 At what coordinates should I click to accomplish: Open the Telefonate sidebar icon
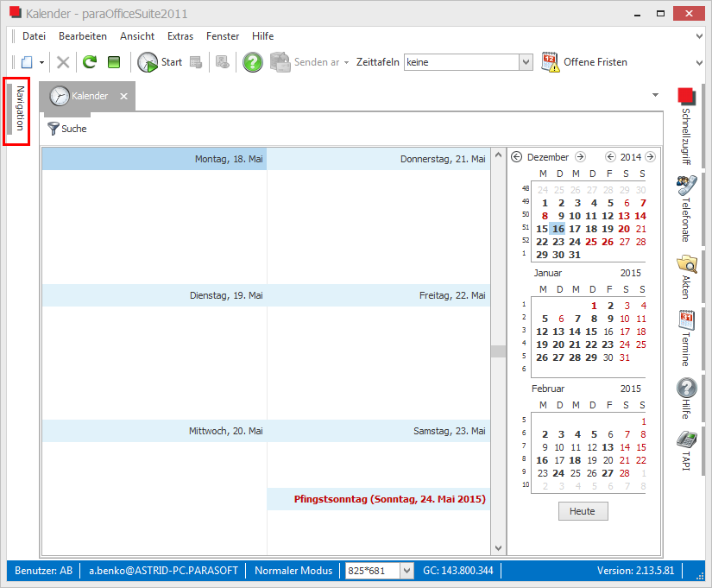[x=686, y=185]
